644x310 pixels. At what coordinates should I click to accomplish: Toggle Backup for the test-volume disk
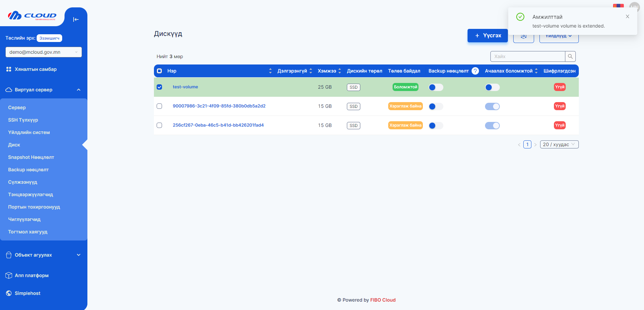(436, 87)
